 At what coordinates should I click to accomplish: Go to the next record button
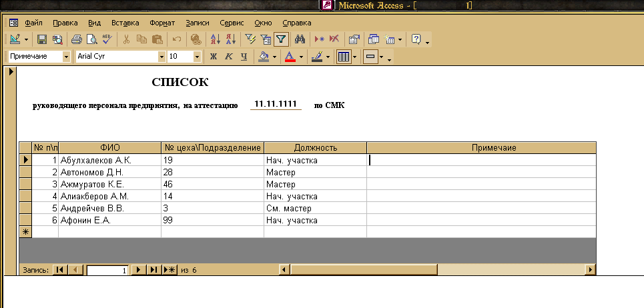point(139,270)
